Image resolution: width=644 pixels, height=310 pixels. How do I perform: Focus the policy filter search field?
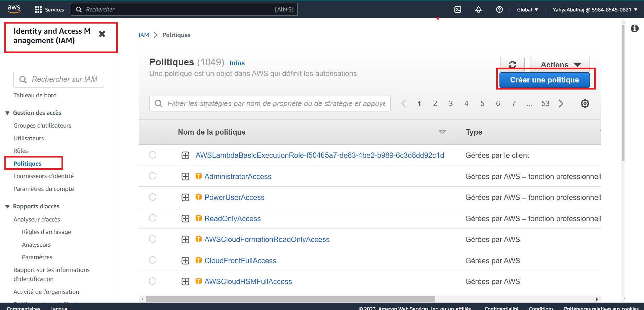coord(270,103)
